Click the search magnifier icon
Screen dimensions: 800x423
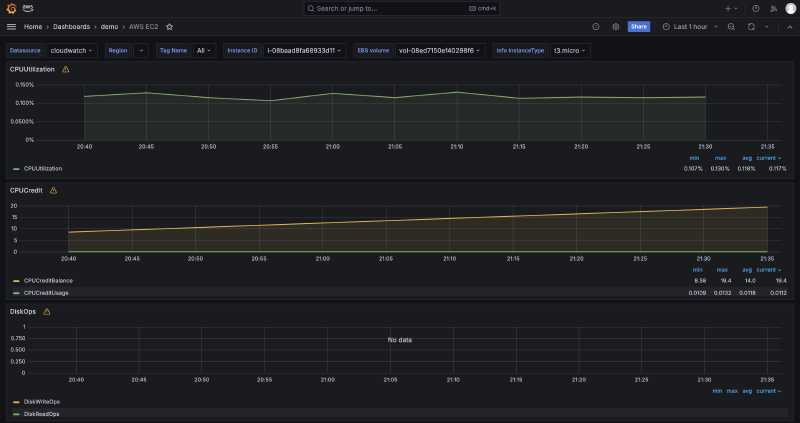pyautogui.click(x=311, y=8)
